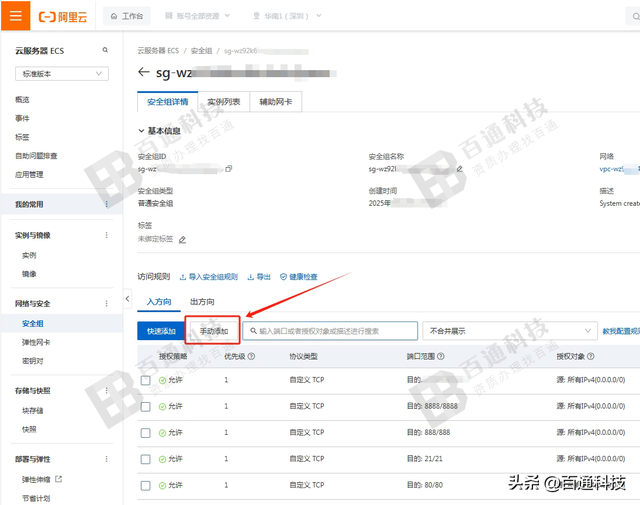Screen dimensions: 640x505
Task: Open 密钥对 in the sidebar
Action: 33,361
